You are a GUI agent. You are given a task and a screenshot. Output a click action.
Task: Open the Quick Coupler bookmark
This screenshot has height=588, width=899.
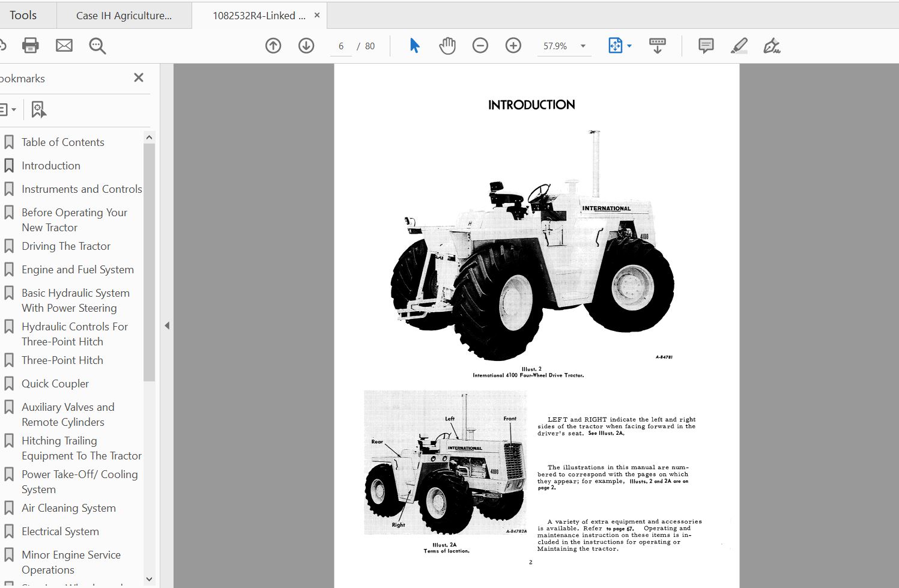point(55,384)
